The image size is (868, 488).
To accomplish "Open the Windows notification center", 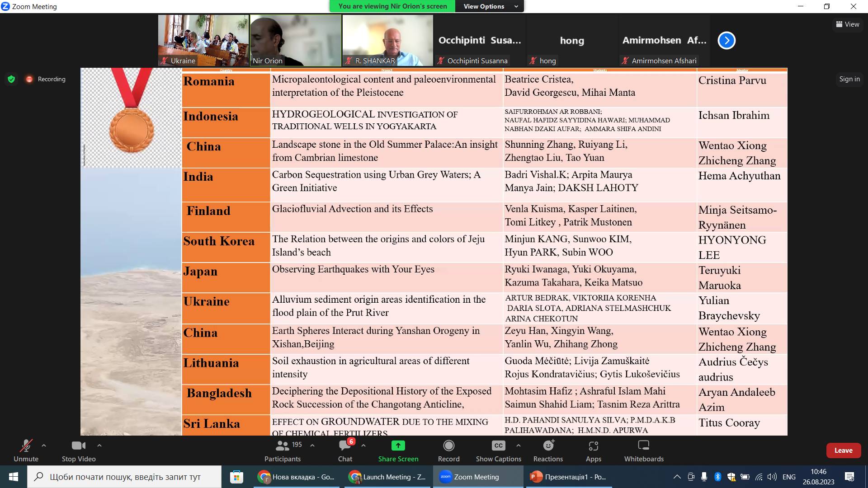I will 849,477.
